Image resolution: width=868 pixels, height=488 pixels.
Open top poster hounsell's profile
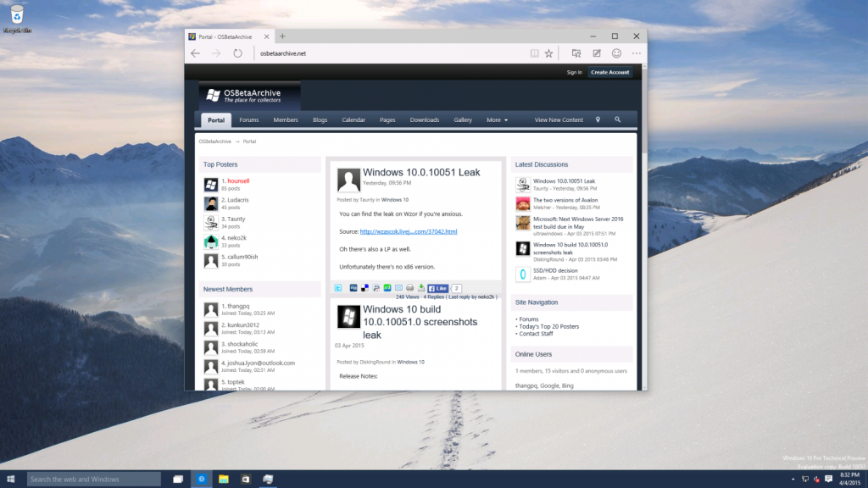coord(238,181)
